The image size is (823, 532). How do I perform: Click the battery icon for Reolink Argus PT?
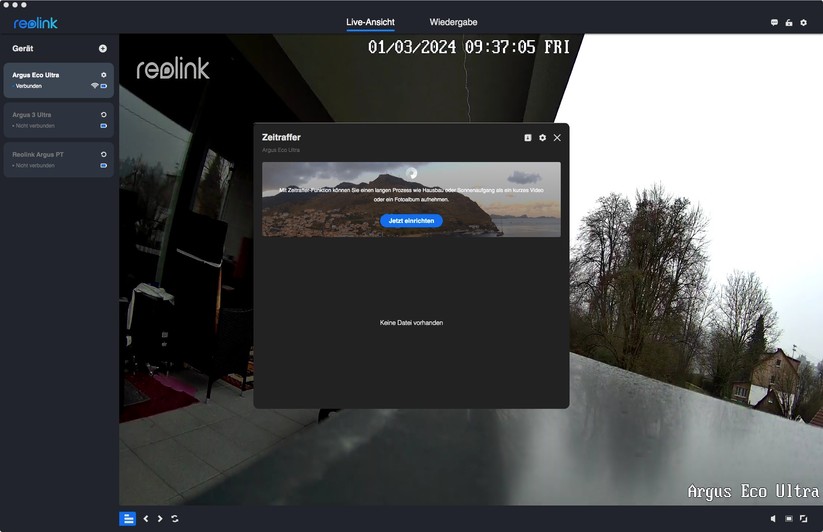pos(103,165)
